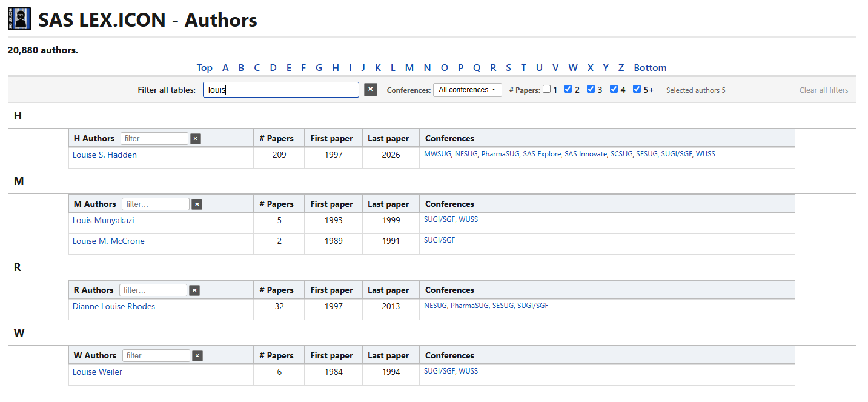Open Louis Munyakazi author page
868x402 pixels.
(104, 220)
